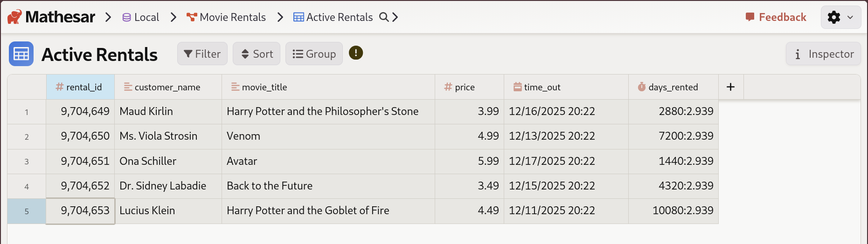Click the Mathesar elephant logo
This screenshot has height=244, width=868.
(x=14, y=17)
